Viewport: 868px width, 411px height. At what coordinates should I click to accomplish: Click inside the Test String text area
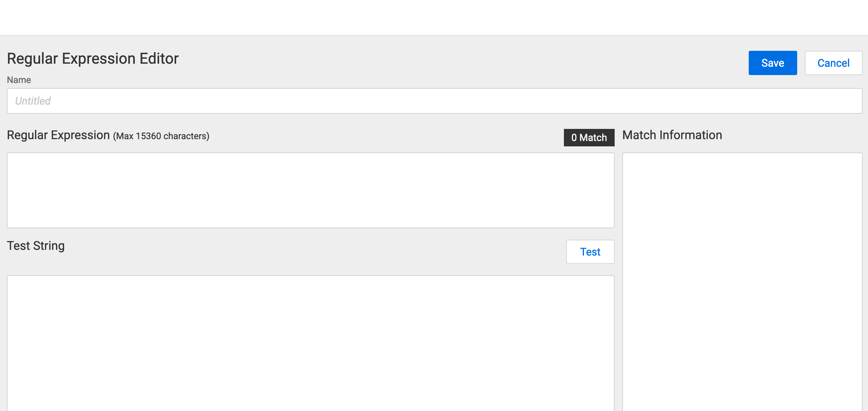tap(311, 341)
